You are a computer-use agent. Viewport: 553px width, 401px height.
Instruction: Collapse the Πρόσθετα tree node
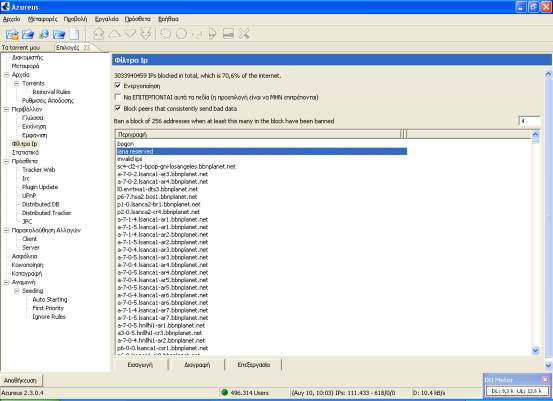6,161
